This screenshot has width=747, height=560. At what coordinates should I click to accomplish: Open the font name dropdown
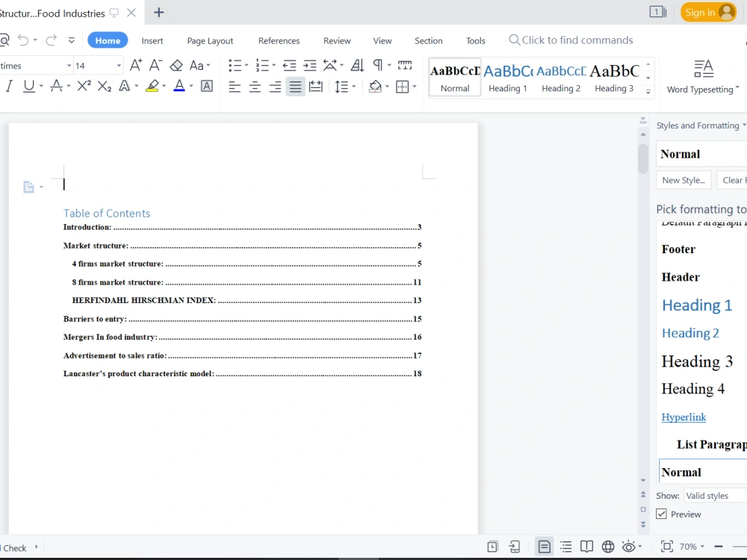coord(69,66)
